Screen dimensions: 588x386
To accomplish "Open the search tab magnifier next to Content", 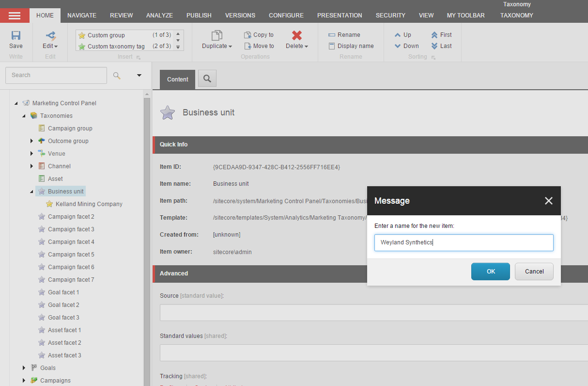I will (207, 79).
